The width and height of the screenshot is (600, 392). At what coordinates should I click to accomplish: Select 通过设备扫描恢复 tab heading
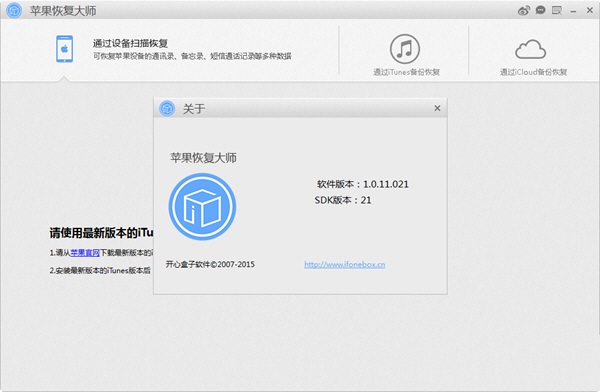pos(130,43)
